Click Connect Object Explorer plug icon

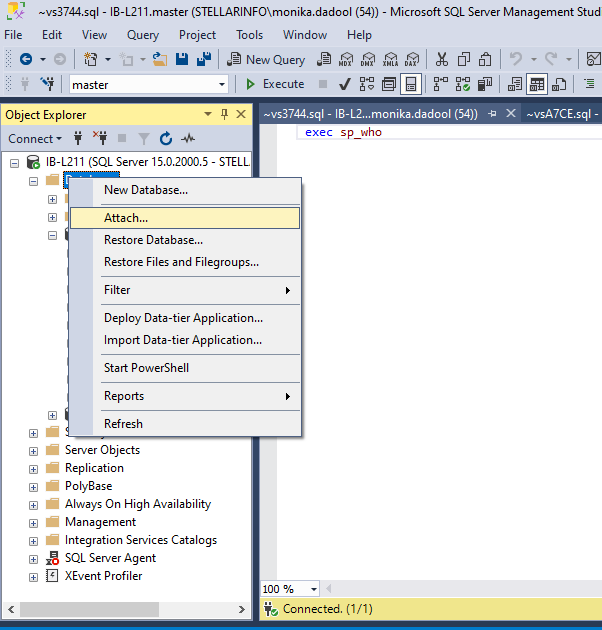(77, 138)
